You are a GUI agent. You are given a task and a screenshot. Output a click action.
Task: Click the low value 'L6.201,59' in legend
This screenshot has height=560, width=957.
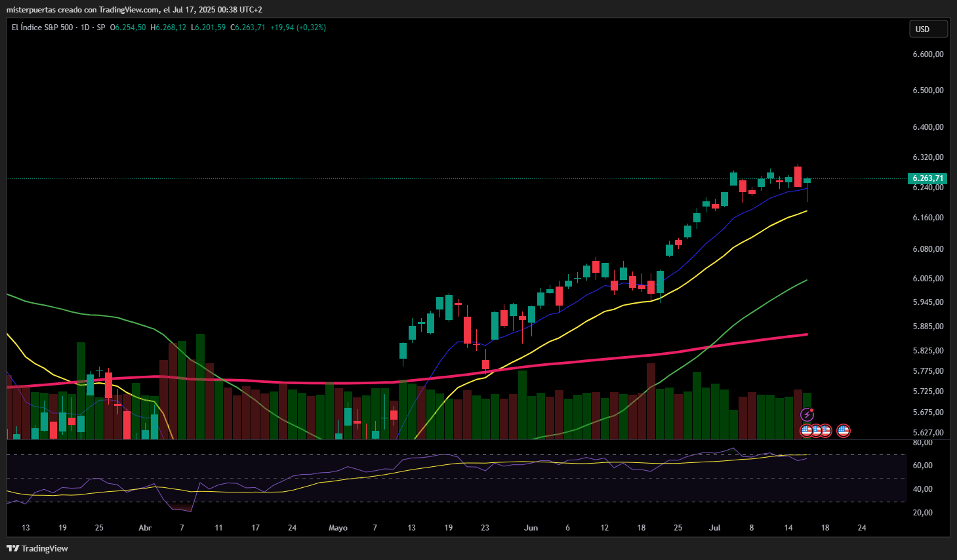click(x=209, y=28)
